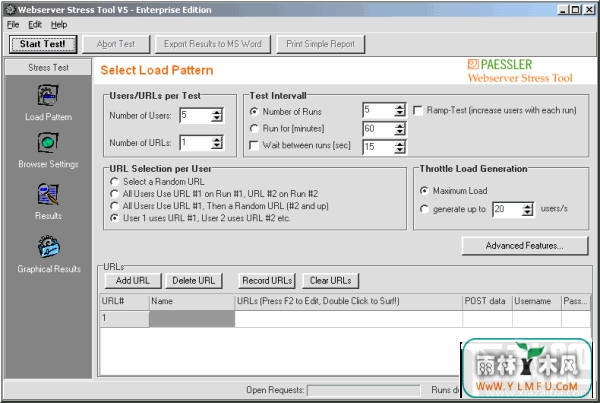
Task: Open Advanced Features dialog
Action: [x=525, y=246]
